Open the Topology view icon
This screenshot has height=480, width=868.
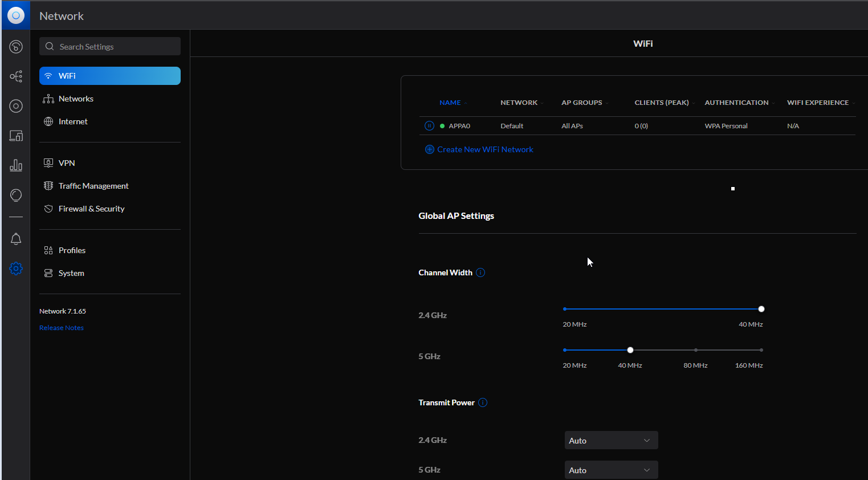coord(16,76)
